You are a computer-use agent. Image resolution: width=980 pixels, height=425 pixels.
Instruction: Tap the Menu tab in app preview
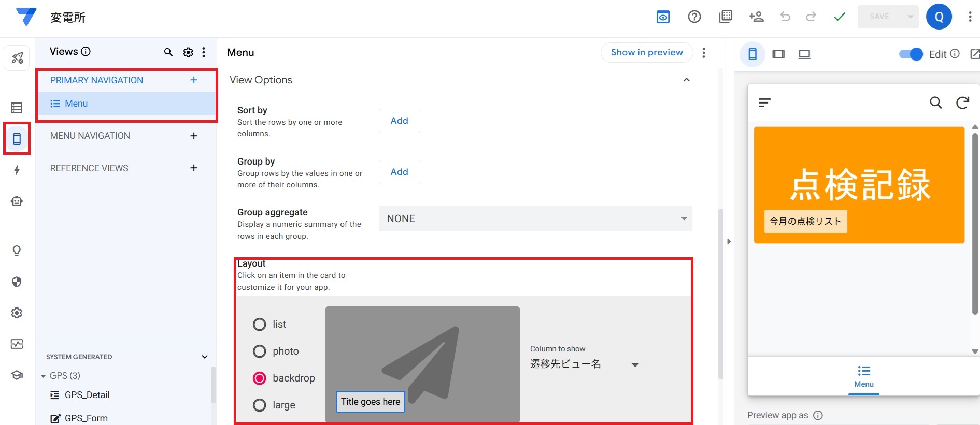(x=863, y=377)
